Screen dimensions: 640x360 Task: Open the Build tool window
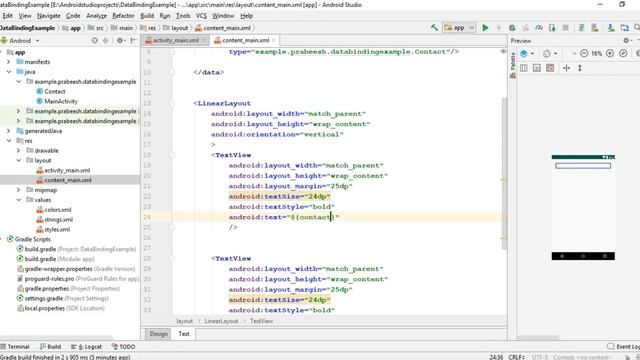click(50, 347)
